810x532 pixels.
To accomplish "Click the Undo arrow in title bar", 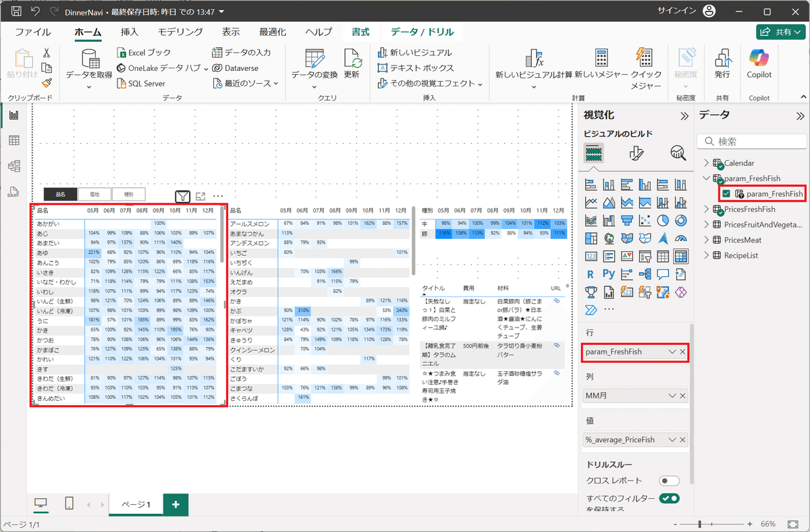I will click(x=36, y=11).
